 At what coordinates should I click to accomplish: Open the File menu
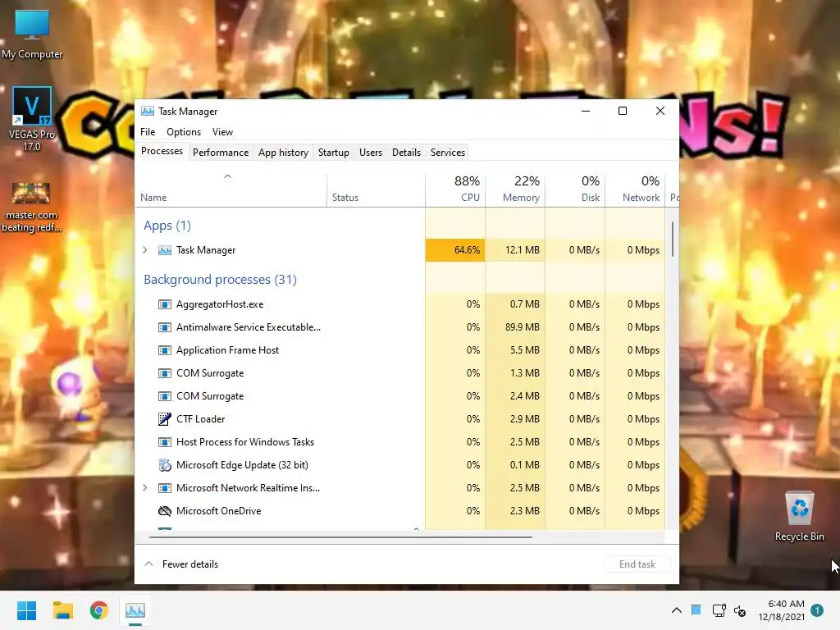148,132
